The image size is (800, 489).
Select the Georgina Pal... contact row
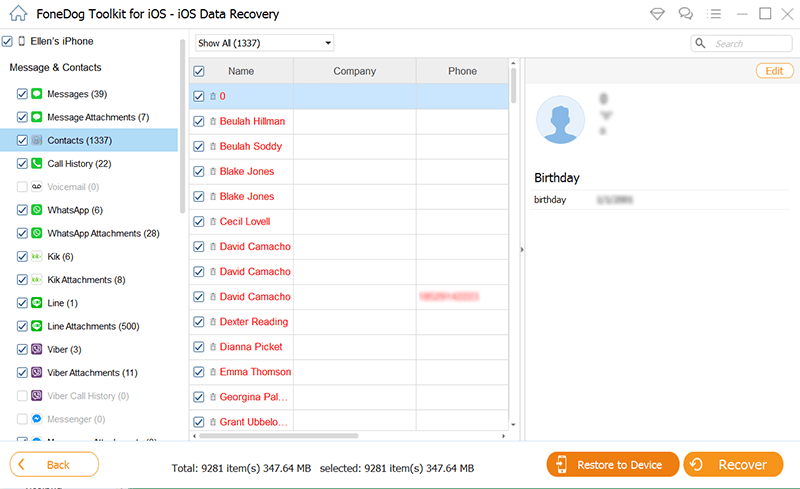tap(349, 397)
